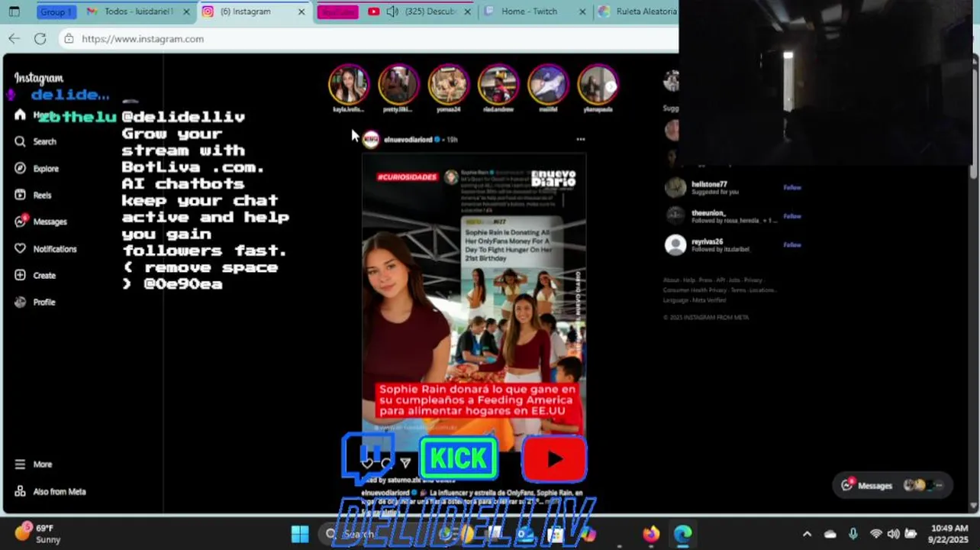The image size is (980, 550).
Task: Collapse the Group 1 tab group
Action: [56, 11]
